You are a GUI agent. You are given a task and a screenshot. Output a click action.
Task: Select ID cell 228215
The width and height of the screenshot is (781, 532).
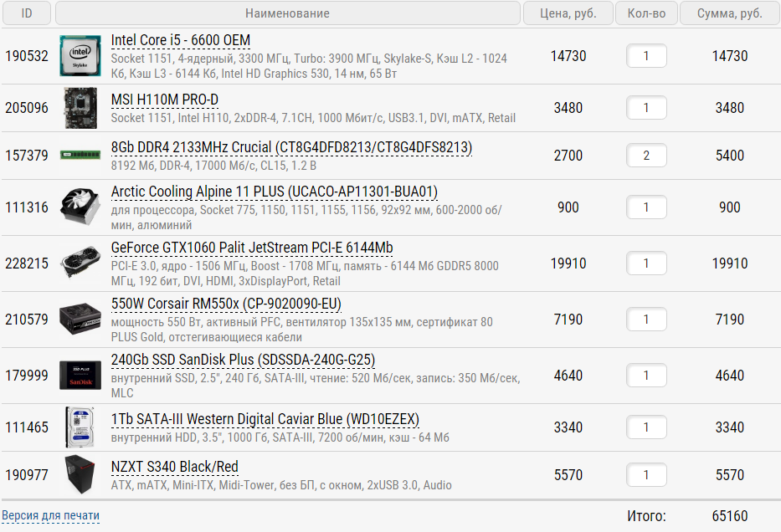tap(27, 263)
